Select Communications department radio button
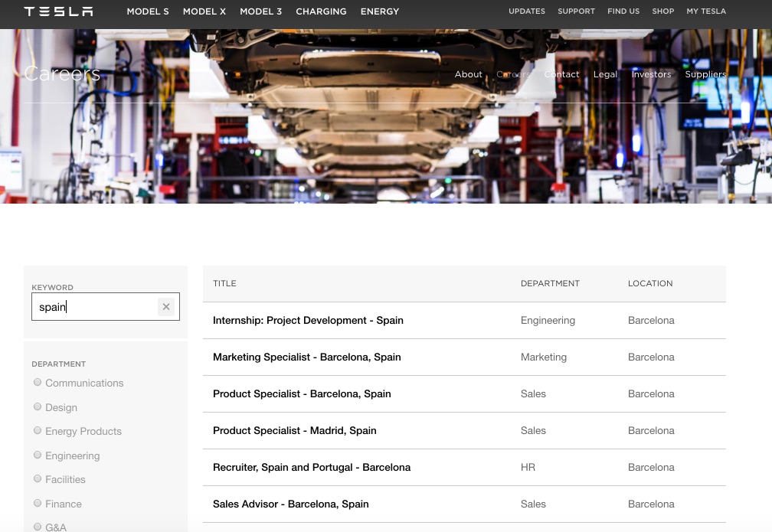The image size is (772, 532). click(x=38, y=383)
